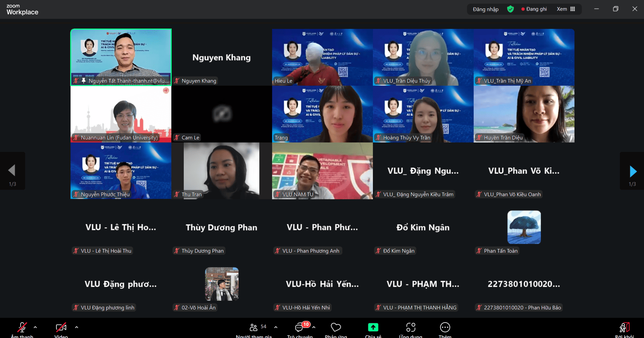Viewport: 644px width, 338px height.
Task: Click 02-Võ Hoài Ân avatar picture
Action: click(222, 284)
